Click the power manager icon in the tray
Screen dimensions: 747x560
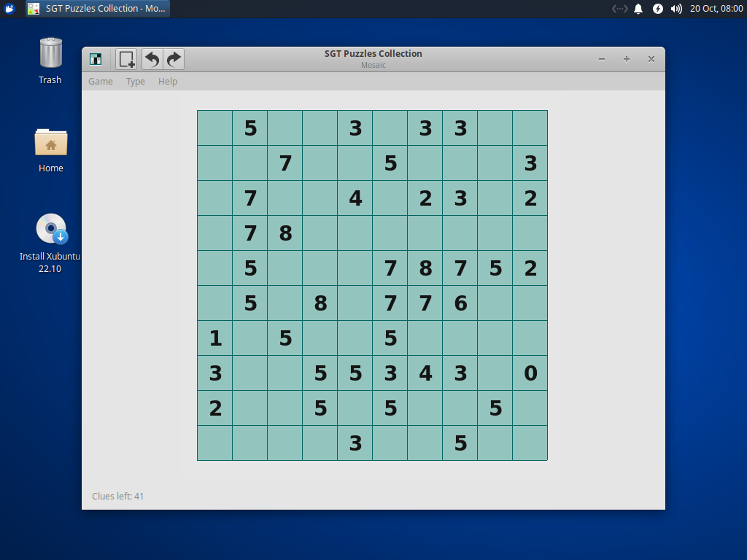coord(657,9)
